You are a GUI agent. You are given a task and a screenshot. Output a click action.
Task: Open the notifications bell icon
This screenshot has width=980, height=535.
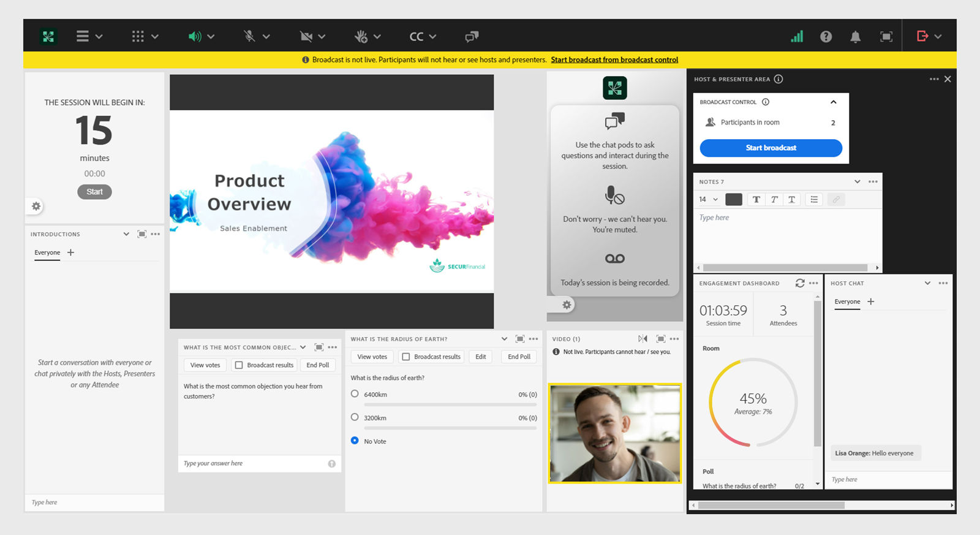(855, 37)
